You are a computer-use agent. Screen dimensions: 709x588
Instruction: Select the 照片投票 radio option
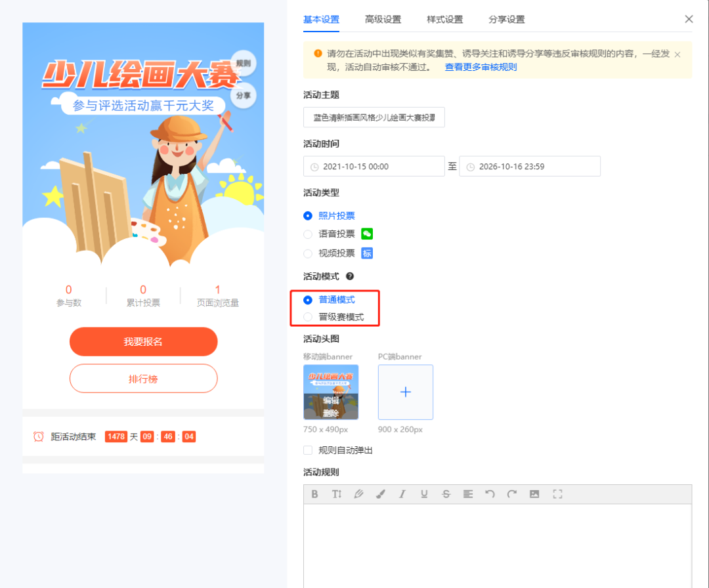[308, 216]
